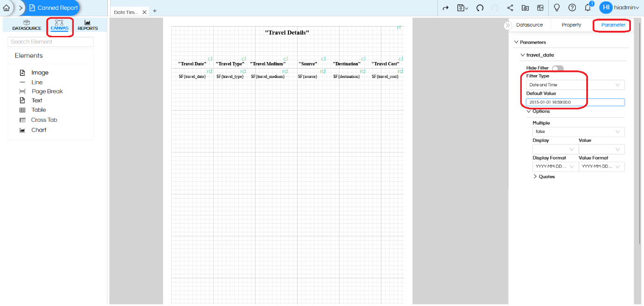Image resolution: width=644 pixels, height=306 pixels.
Task: Select the Property tab
Action: click(x=571, y=25)
